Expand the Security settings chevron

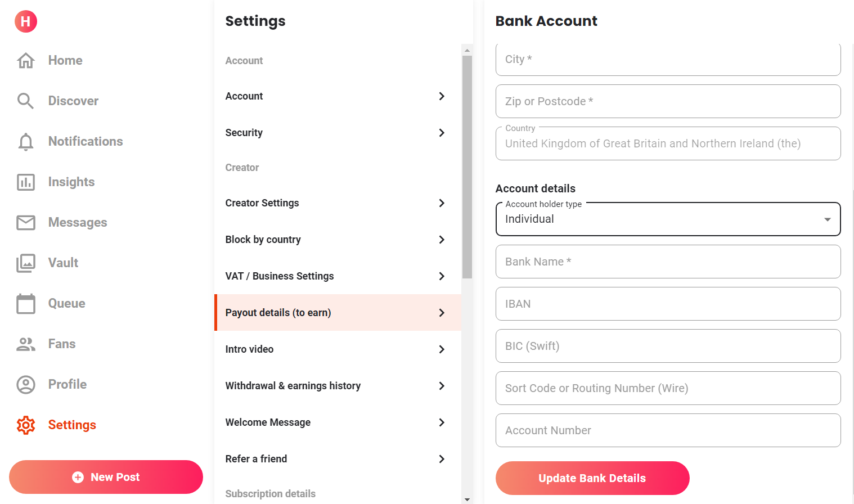coord(442,133)
